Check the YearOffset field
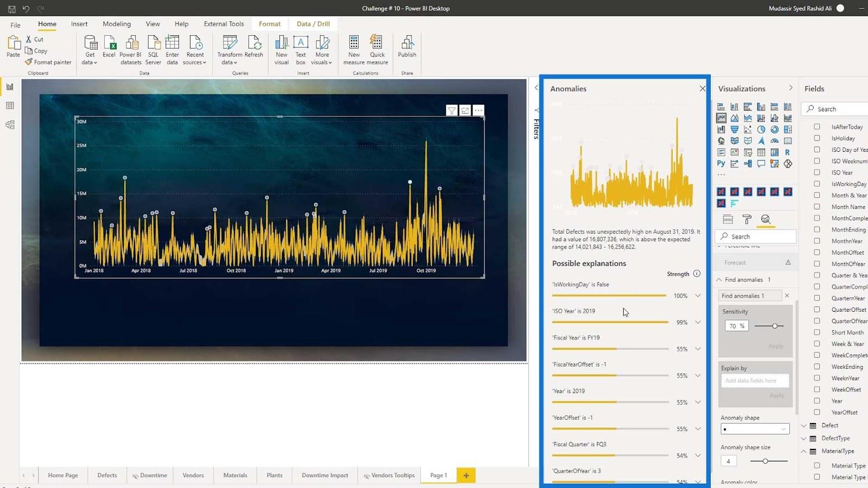The height and width of the screenshot is (488, 868). [817, 412]
